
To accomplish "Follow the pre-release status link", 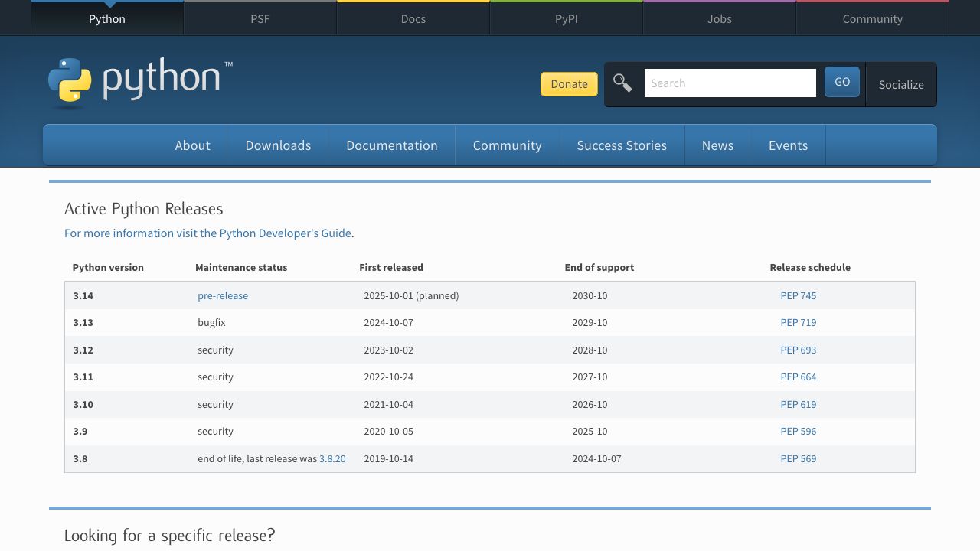I will [x=223, y=296].
